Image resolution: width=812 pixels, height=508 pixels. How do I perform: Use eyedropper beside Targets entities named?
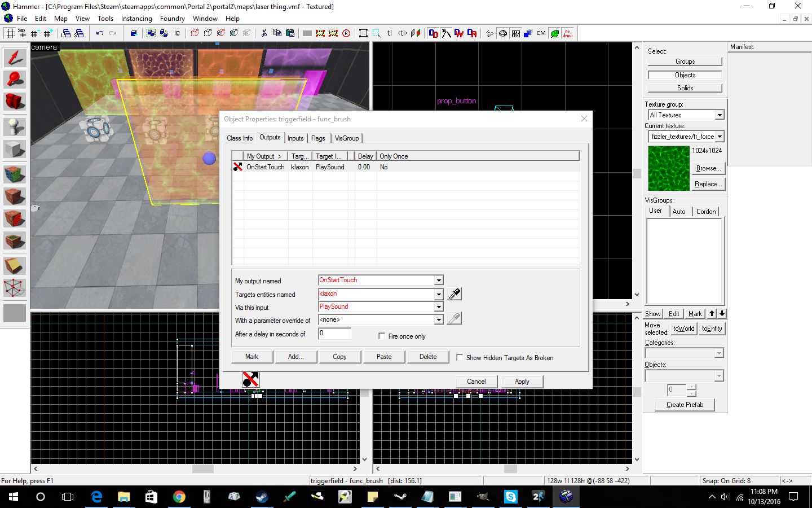(454, 294)
